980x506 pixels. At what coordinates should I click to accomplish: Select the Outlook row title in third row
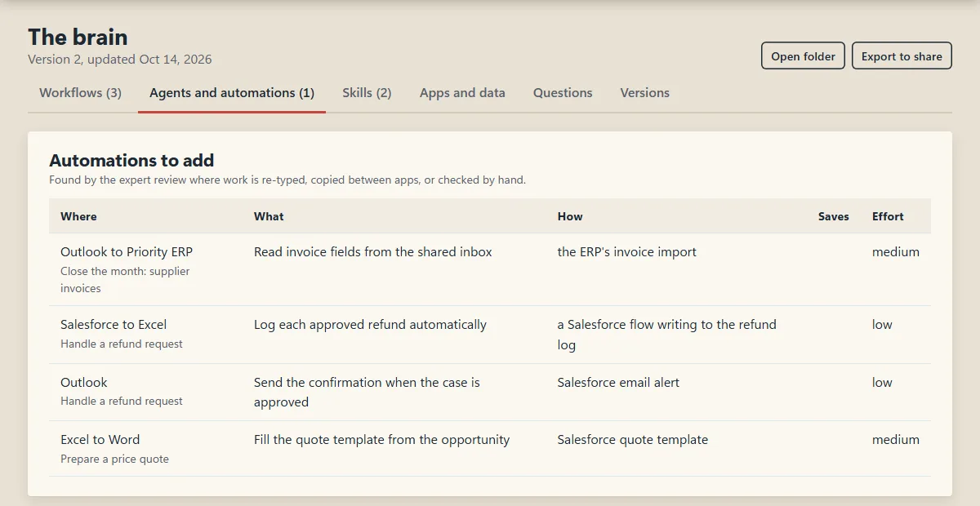click(x=84, y=382)
